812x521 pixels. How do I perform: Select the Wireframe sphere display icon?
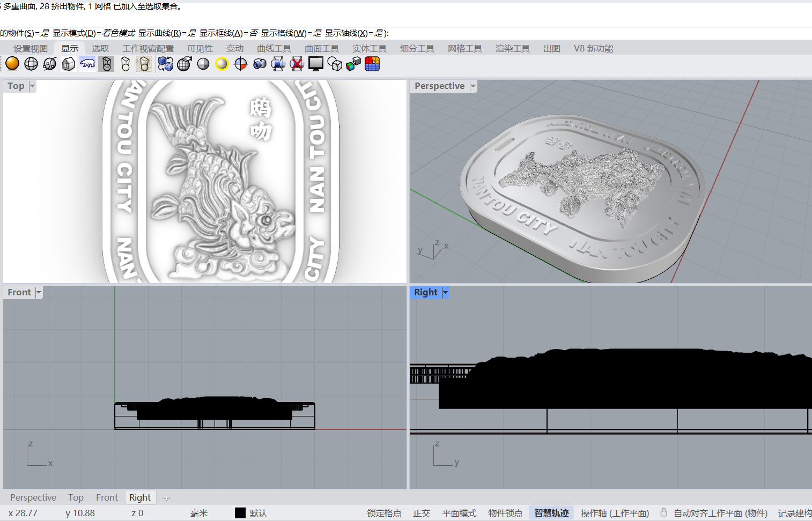coord(31,64)
